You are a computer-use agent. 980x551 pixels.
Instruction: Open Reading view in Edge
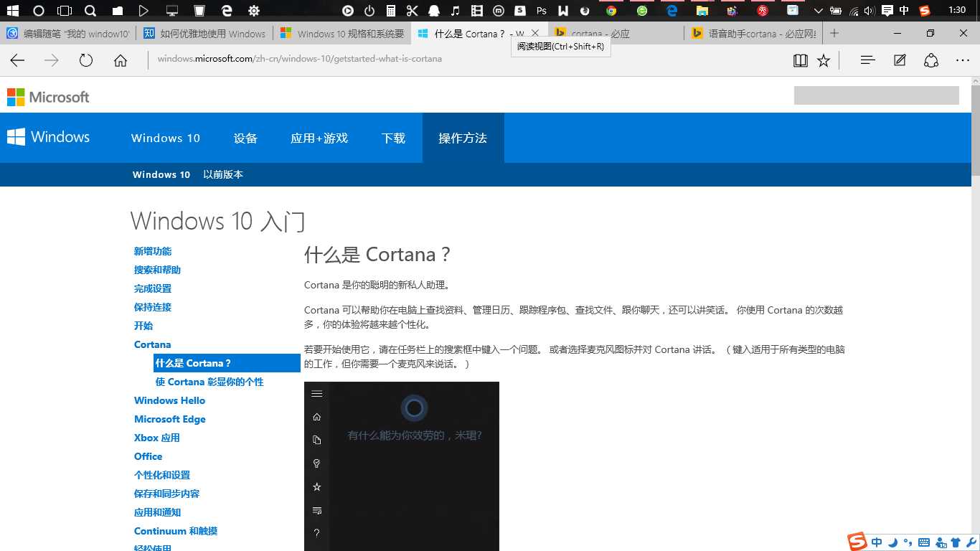point(801,60)
